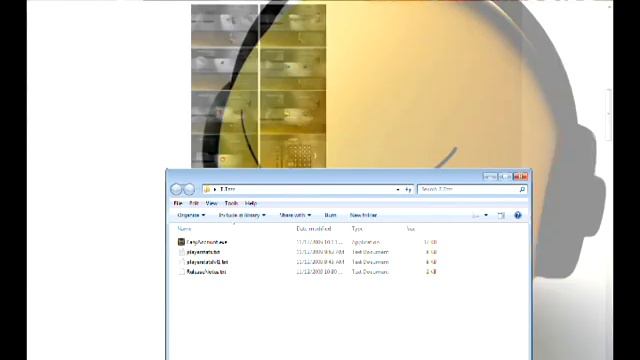The width and height of the screenshot is (640, 360).
Task: Select the playerstats.txt file name
Action: pyautogui.click(x=203, y=252)
